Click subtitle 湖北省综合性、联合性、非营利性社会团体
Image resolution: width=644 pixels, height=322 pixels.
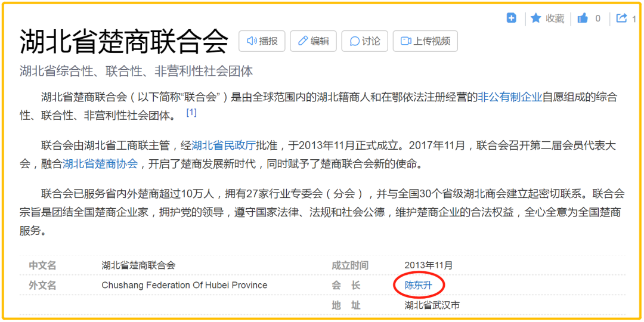136,71
